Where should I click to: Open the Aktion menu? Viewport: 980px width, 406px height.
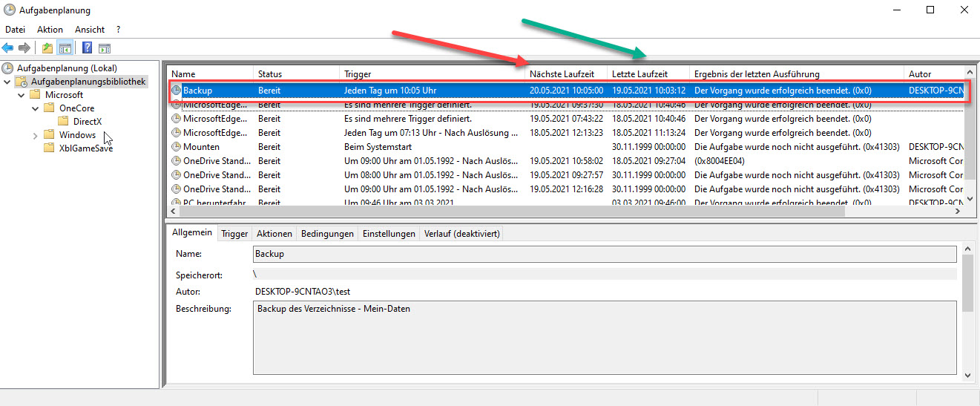50,30
